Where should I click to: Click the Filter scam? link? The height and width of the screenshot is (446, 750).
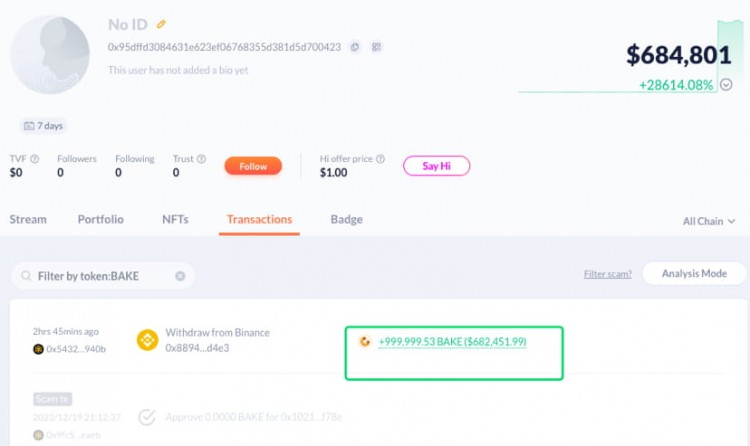[607, 274]
